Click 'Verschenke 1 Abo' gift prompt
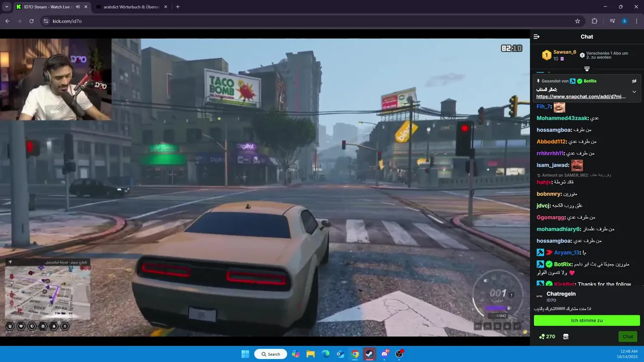This screenshot has width=644, height=362. tap(604, 55)
